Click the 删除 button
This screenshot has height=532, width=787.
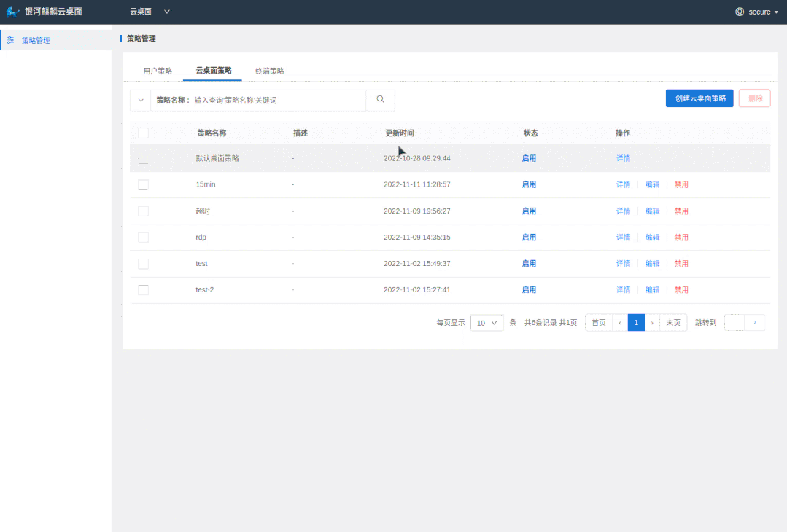[754, 98]
